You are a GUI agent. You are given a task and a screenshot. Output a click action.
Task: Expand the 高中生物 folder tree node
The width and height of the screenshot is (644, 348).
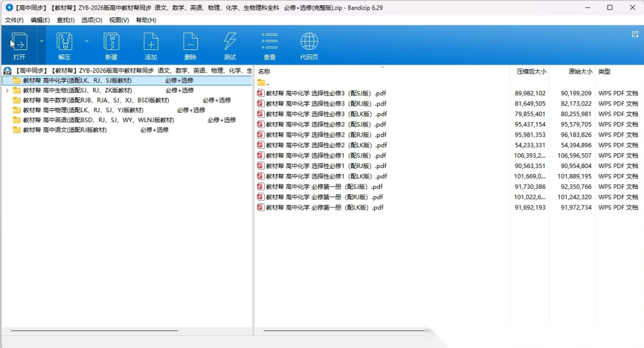click(7, 91)
